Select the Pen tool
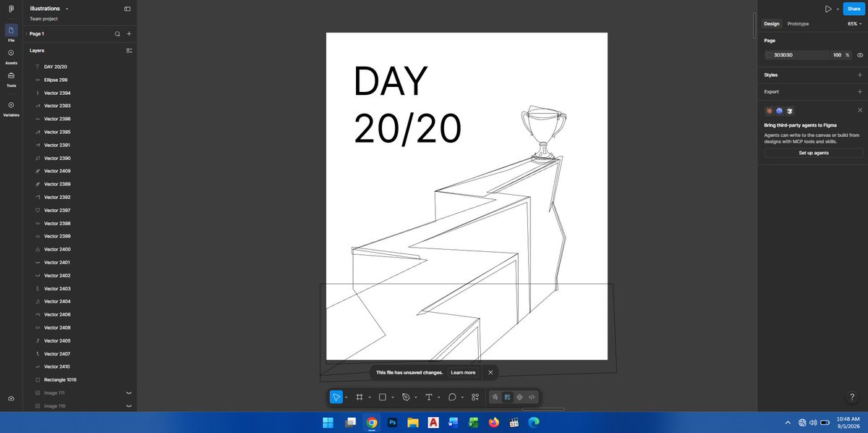This screenshot has width=868, height=433. click(406, 397)
